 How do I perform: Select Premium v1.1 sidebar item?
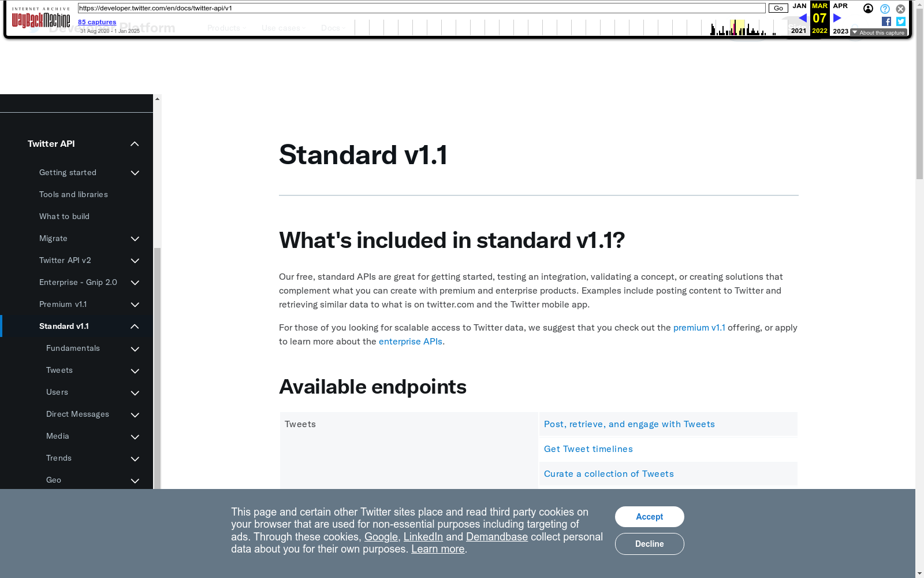pyautogui.click(x=63, y=304)
